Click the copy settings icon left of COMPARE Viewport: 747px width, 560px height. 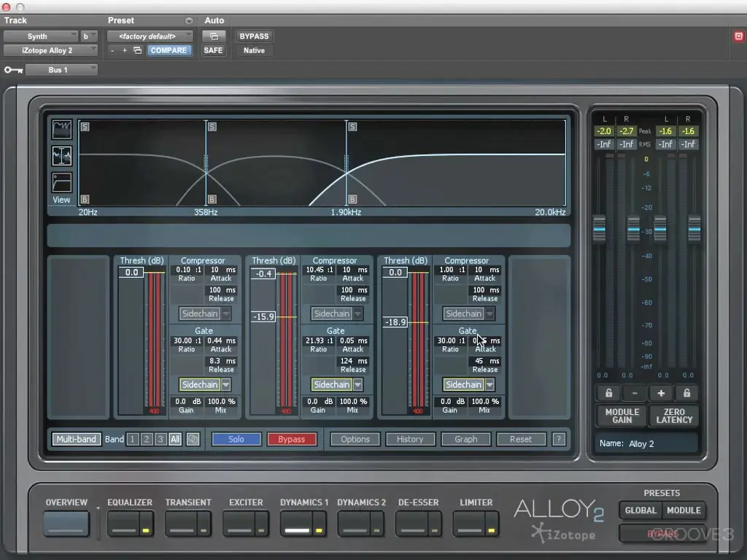(x=138, y=50)
